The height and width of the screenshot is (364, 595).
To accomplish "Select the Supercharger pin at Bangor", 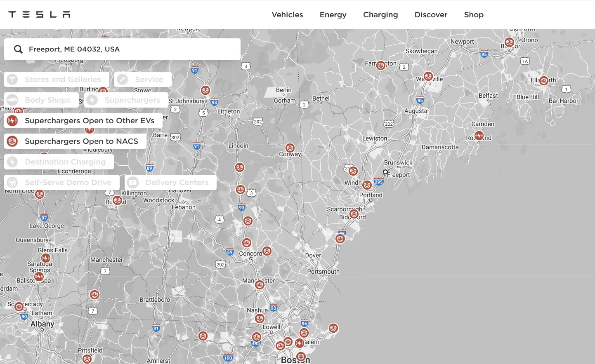I will [x=509, y=42].
